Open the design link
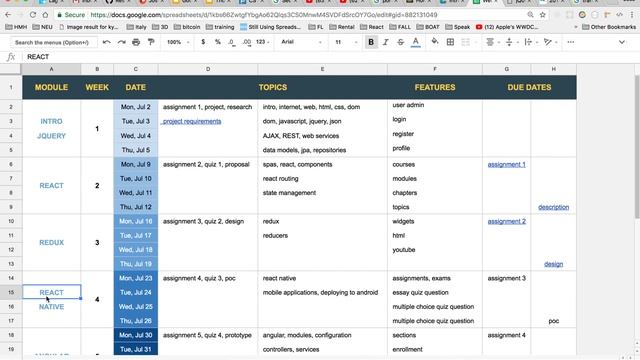The image size is (640, 360). pos(553,264)
